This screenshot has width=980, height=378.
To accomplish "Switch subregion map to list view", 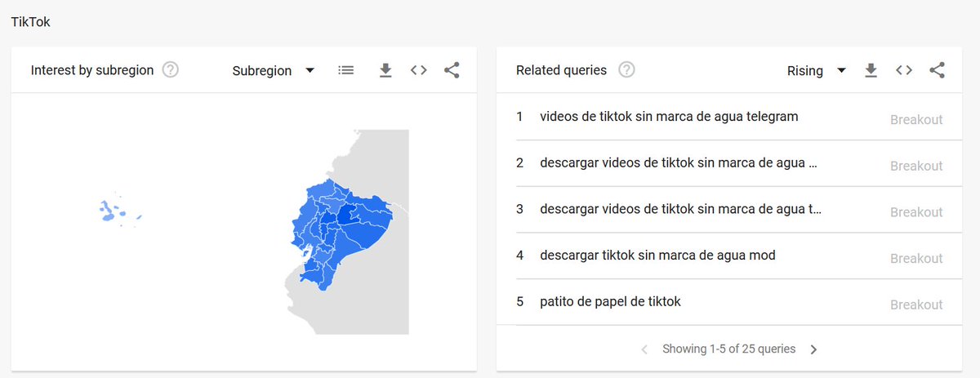I will pyautogui.click(x=346, y=70).
